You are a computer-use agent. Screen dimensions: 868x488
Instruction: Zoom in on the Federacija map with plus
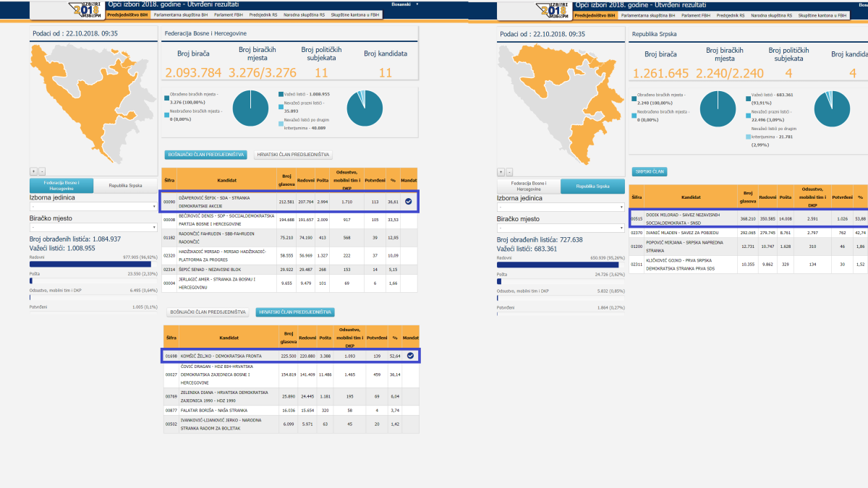(x=33, y=171)
